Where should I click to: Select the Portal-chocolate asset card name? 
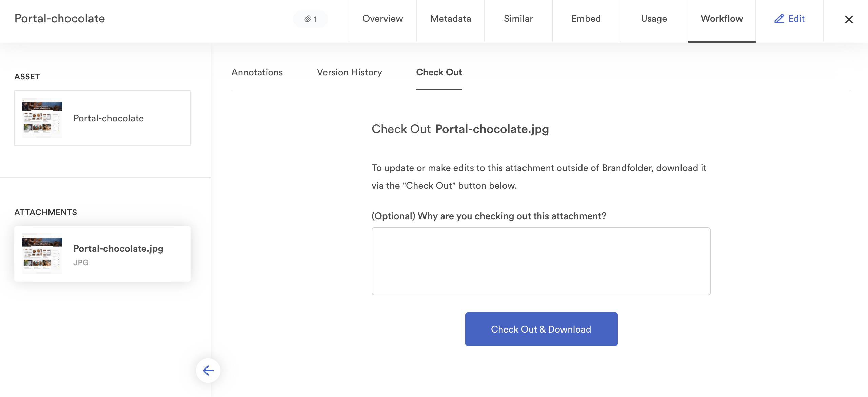click(x=108, y=118)
